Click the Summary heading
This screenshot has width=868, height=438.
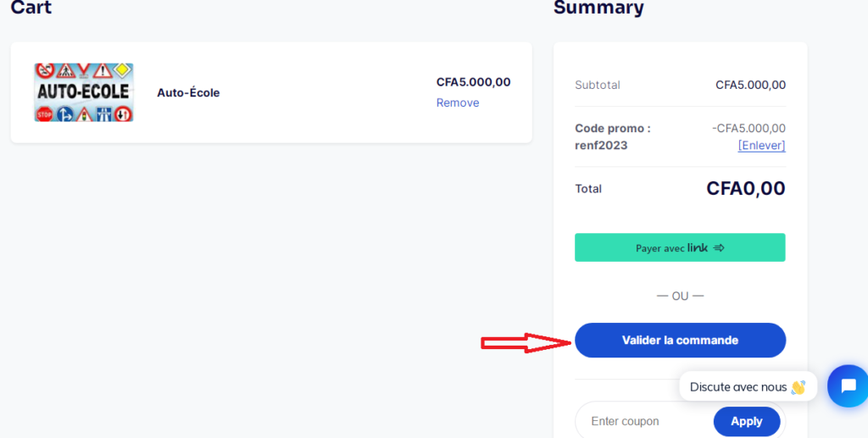(598, 7)
